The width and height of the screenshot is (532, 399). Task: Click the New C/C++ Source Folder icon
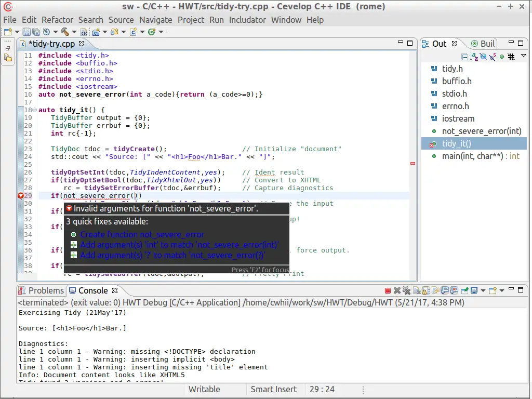click(115, 32)
